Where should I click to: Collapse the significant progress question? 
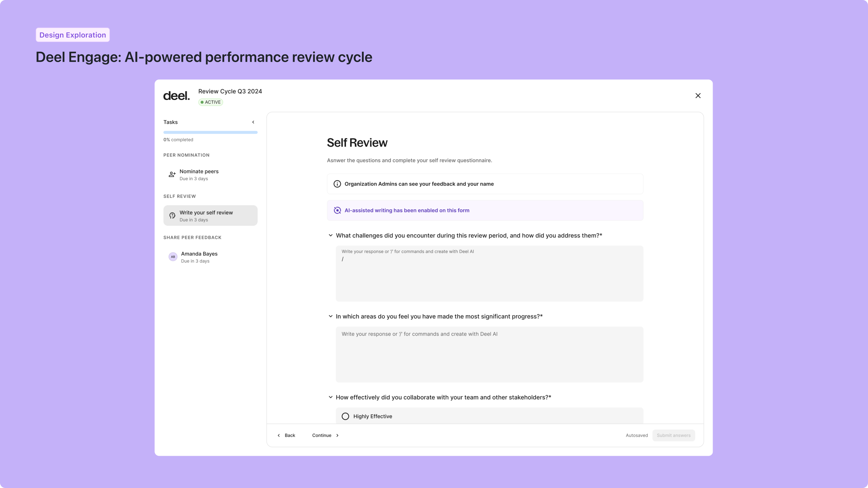[331, 316]
